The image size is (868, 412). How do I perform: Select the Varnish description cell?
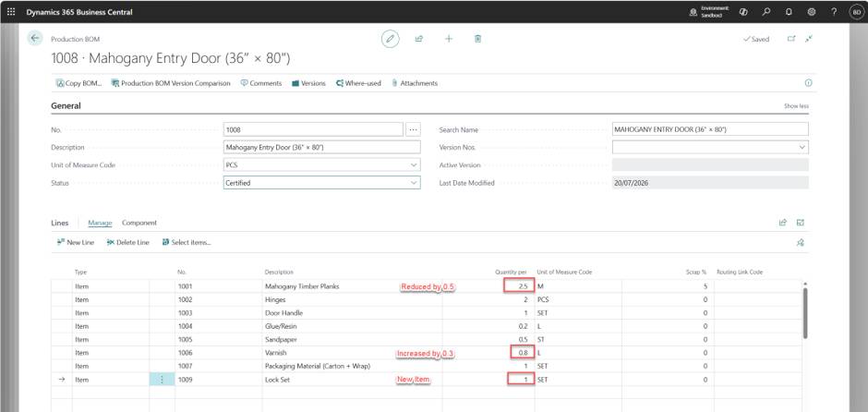click(x=352, y=353)
